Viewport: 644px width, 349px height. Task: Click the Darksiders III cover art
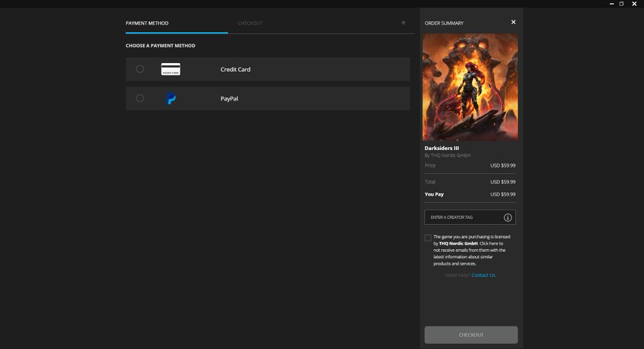click(x=470, y=87)
